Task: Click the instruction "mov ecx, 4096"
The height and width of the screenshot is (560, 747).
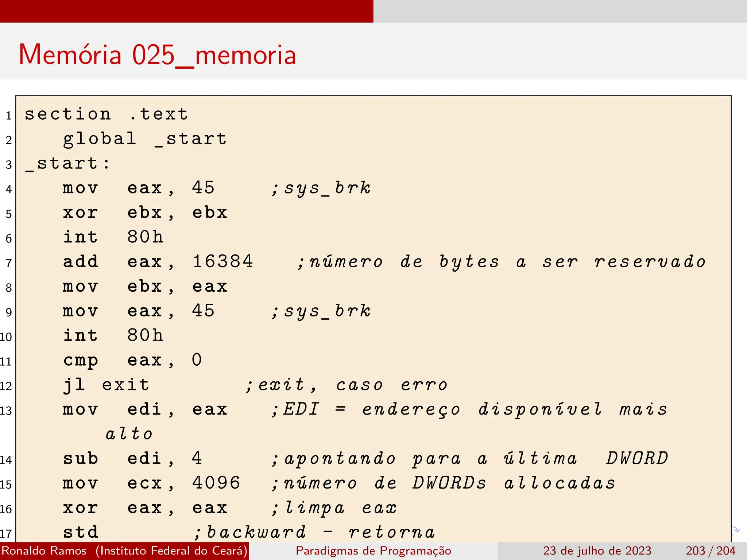Action: pos(151,483)
